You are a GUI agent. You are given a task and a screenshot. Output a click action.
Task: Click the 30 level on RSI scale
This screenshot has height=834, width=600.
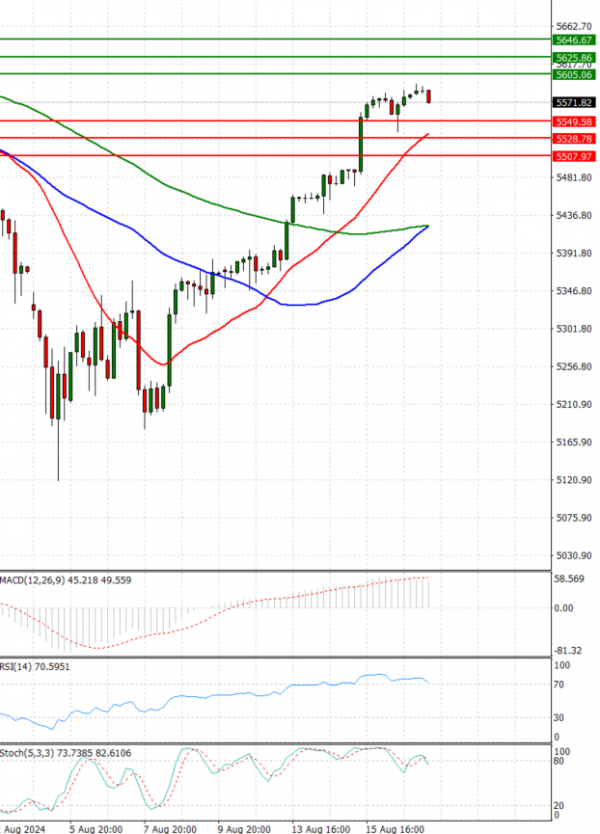[x=559, y=718]
